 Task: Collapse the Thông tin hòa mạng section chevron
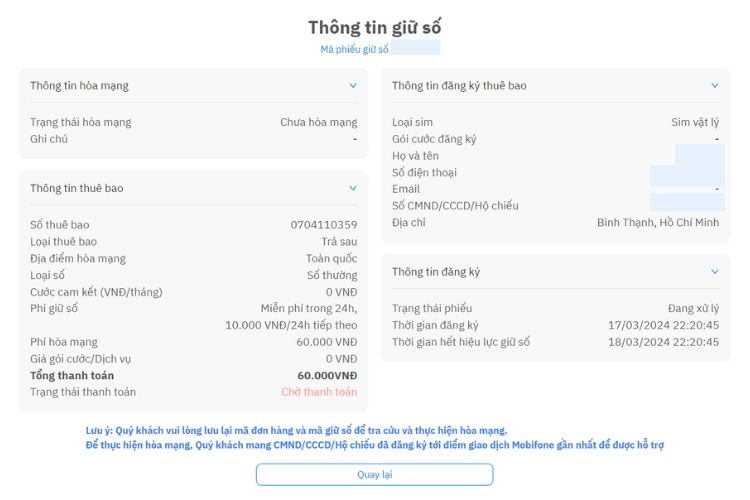[x=353, y=86]
